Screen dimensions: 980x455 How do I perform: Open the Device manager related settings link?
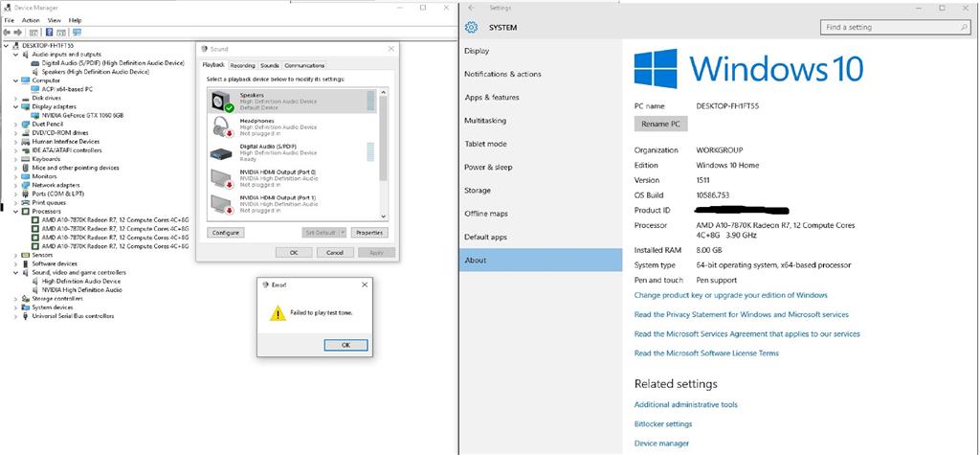pos(661,444)
